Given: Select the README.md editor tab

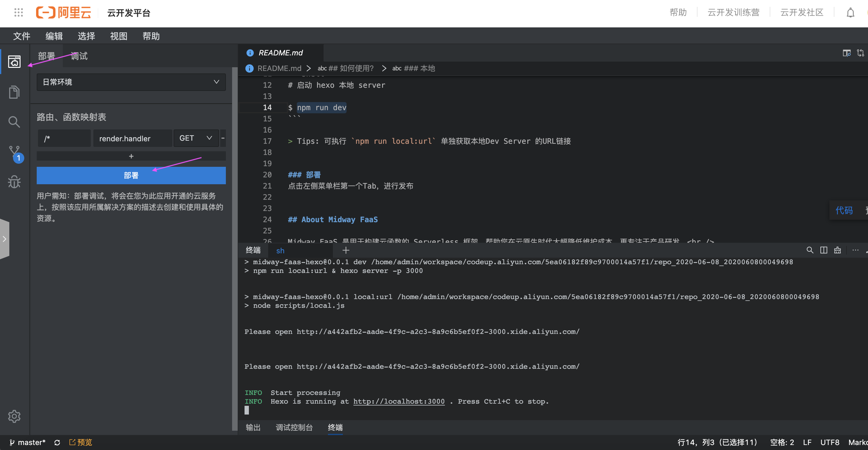Looking at the screenshot, I should [x=280, y=53].
